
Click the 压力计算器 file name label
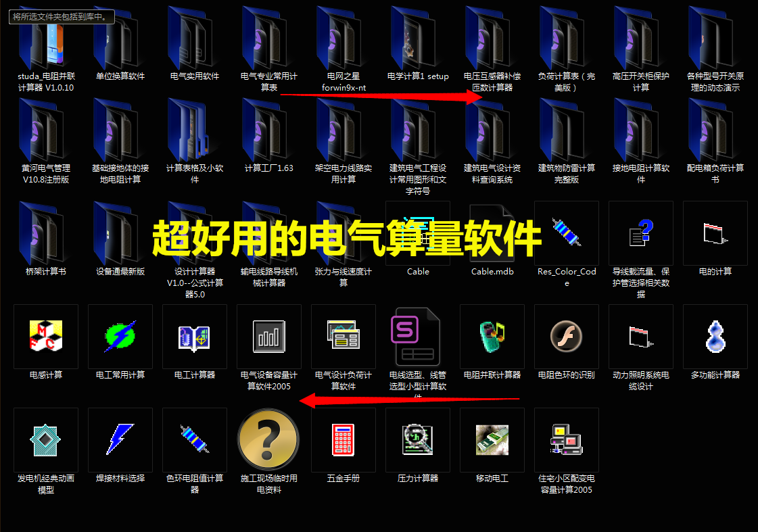click(418, 479)
